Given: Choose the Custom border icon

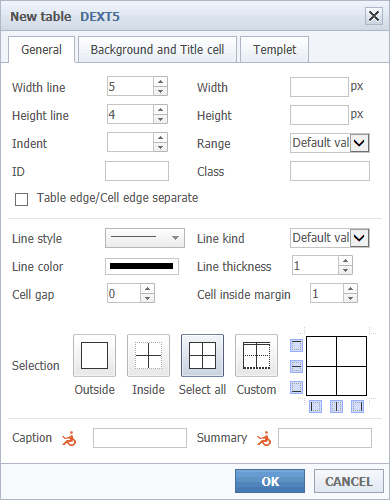Looking at the screenshot, I should click(x=256, y=356).
